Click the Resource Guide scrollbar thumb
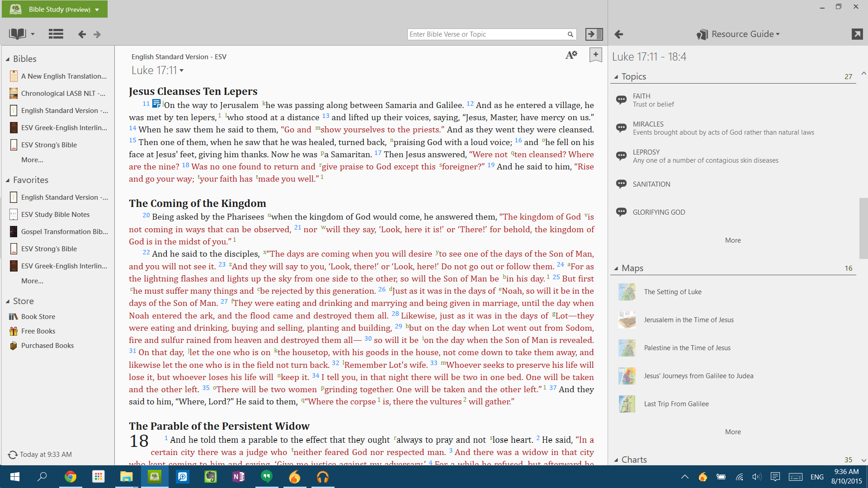This screenshot has height=488, width=868. pos(863,228)
